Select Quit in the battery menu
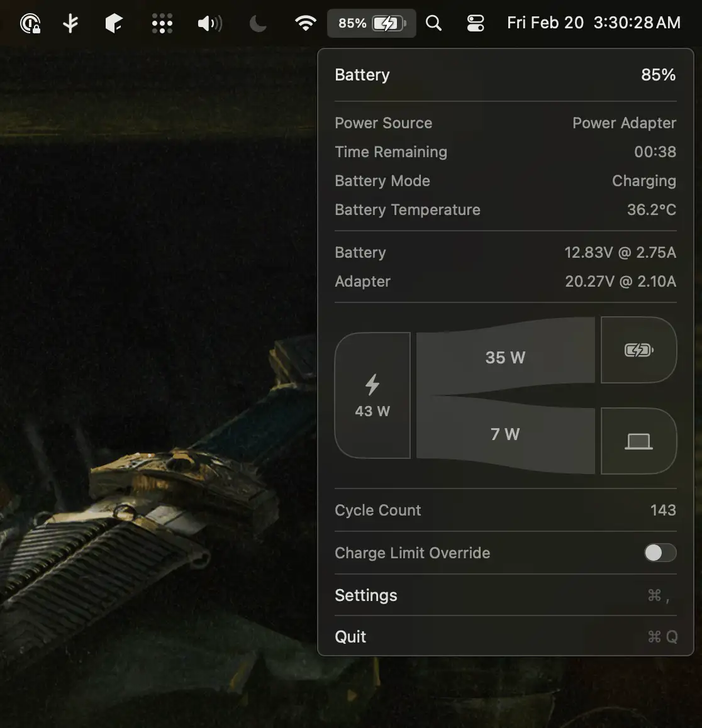Screen dimensions: 702x728 pos(350,637)
